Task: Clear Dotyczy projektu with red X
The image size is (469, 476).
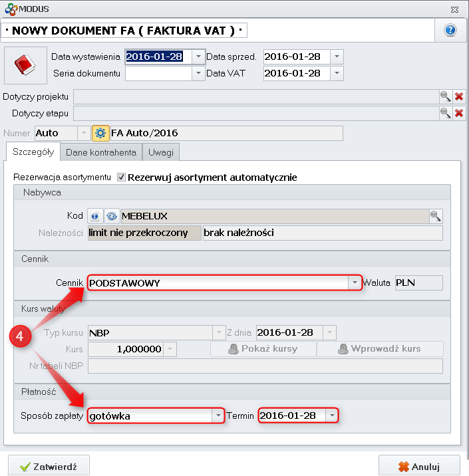Action: click(x=459, y=96)
